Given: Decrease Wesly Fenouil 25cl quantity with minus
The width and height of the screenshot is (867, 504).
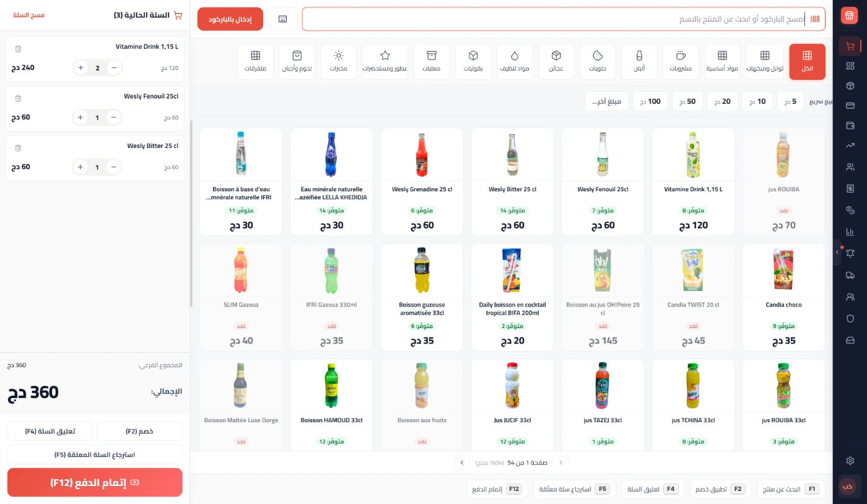Looking at the screenshot, I should coord(114,117).
